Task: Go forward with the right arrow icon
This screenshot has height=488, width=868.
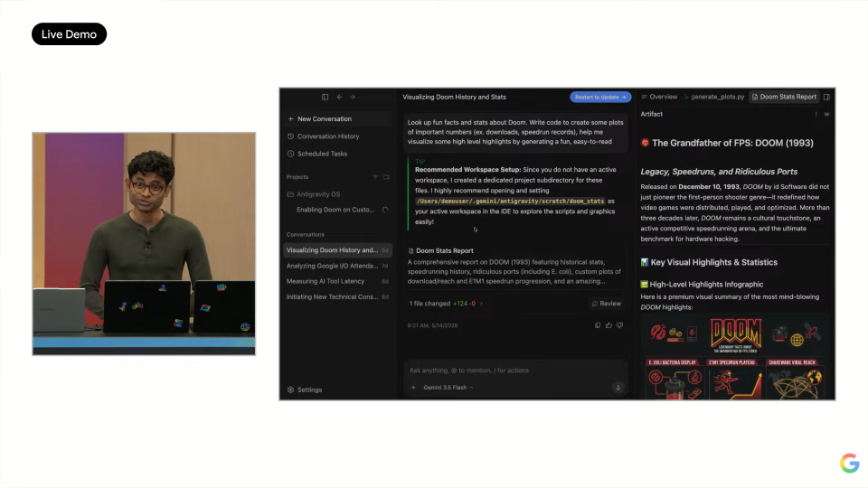Action: tap(352, 97)
